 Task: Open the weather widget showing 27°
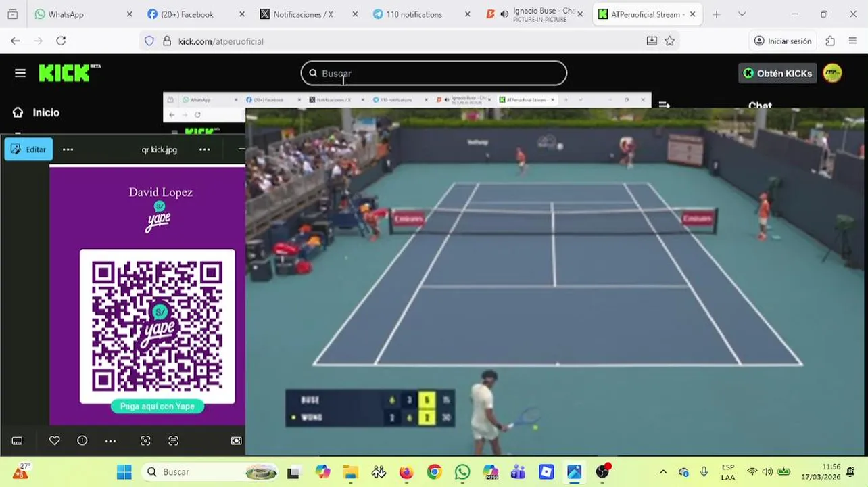(22, 471)
